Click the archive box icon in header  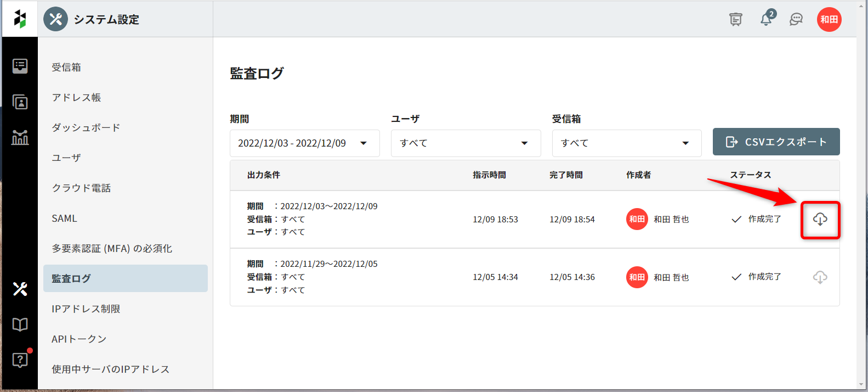[735, 19]
